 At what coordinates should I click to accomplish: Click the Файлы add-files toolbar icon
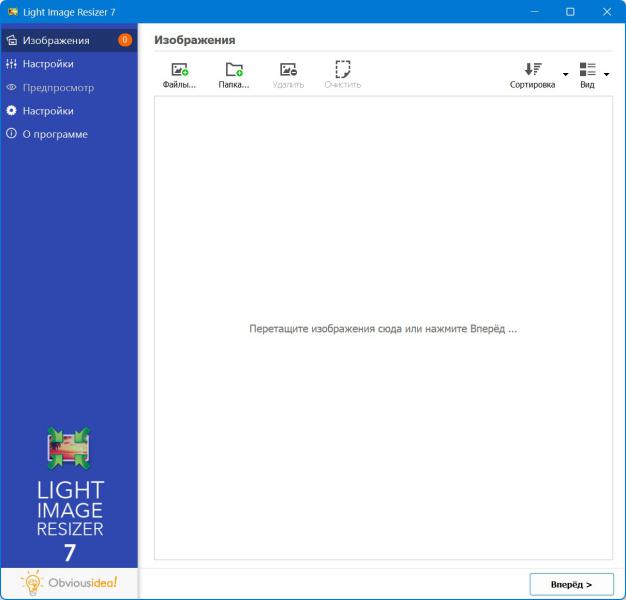[179, 70]
